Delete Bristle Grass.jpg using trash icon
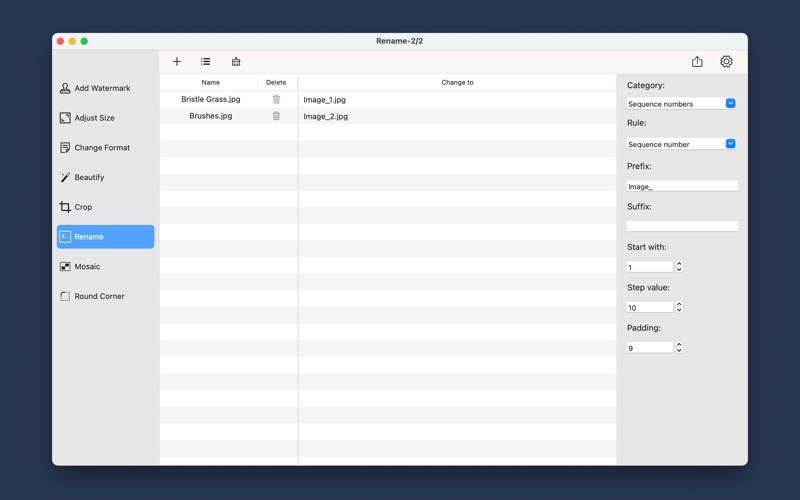 pos(276,99)
